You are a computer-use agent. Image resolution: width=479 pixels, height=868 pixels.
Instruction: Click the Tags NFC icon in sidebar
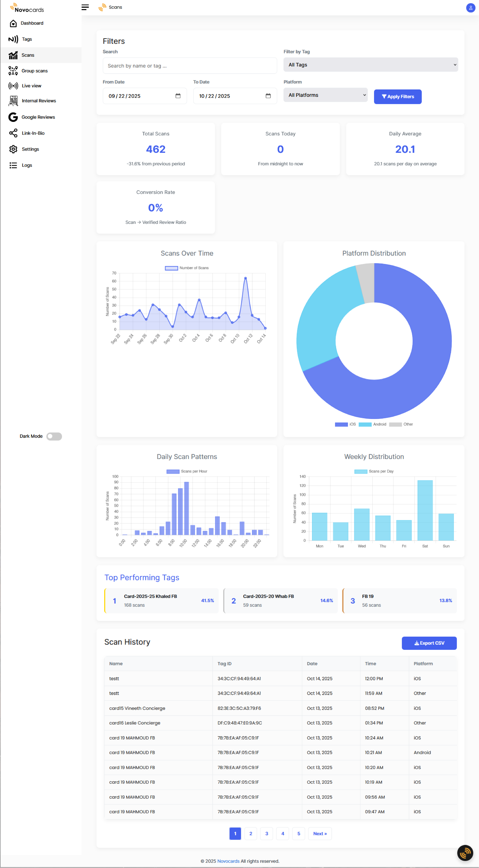pyautogui.click(x=13, y=39)
